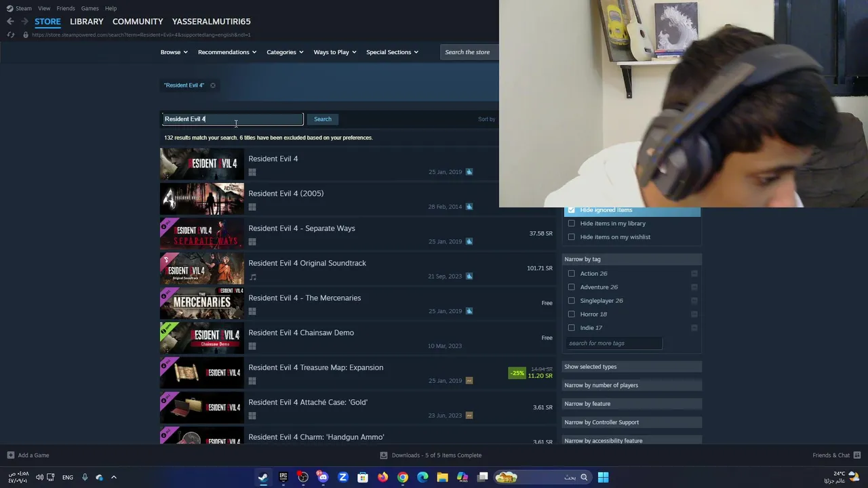
Task: Enable the Indie tag filter
Action: (571, 328)
